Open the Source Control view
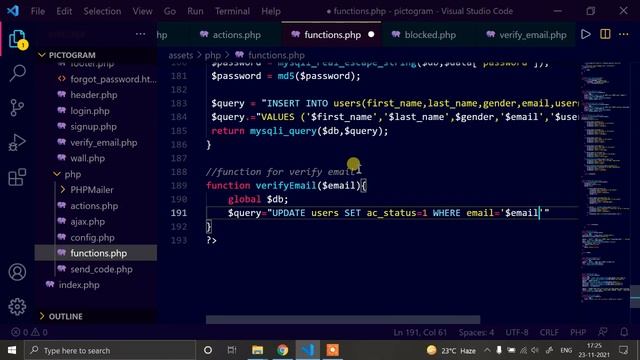The image size is (640, 360). pos(17,108)
